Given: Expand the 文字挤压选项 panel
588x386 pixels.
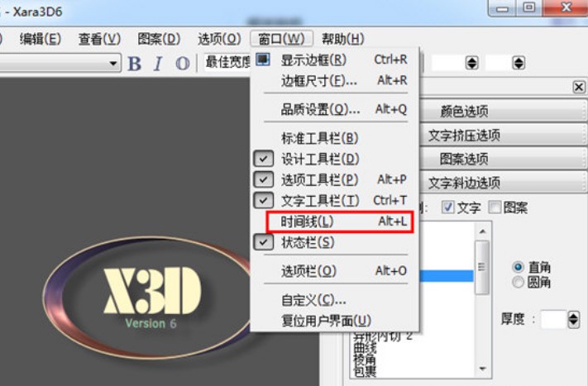Looking at the screenshot, I should click(x=503, y=135).
